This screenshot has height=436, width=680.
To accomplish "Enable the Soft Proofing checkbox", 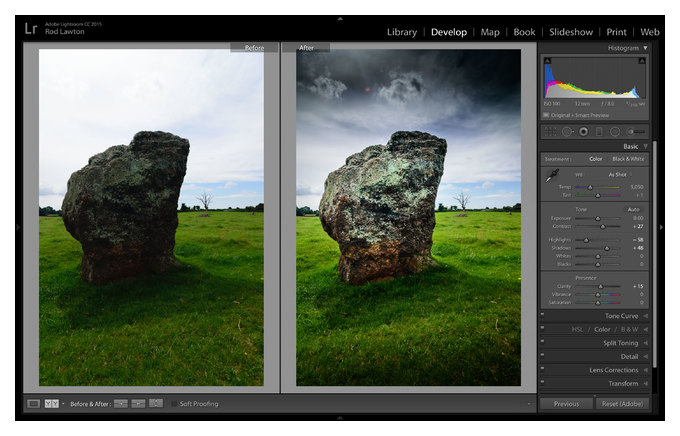I will [x=174, y=404].
